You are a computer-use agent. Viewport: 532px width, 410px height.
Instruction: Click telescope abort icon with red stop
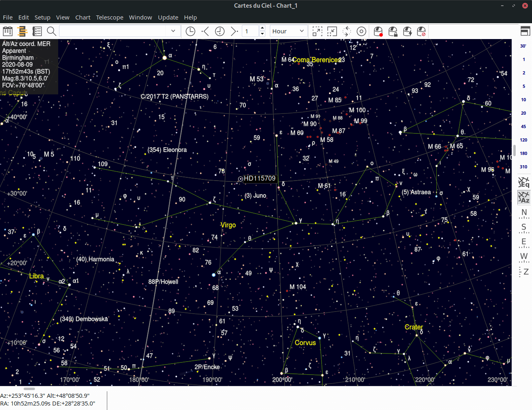tap(422, 31)
